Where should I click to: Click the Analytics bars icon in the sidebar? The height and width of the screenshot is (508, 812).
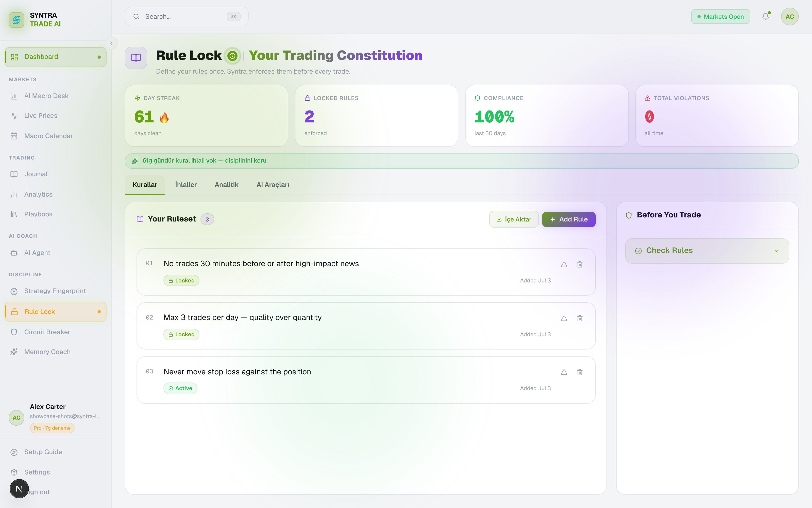click(x=14, y=195)
